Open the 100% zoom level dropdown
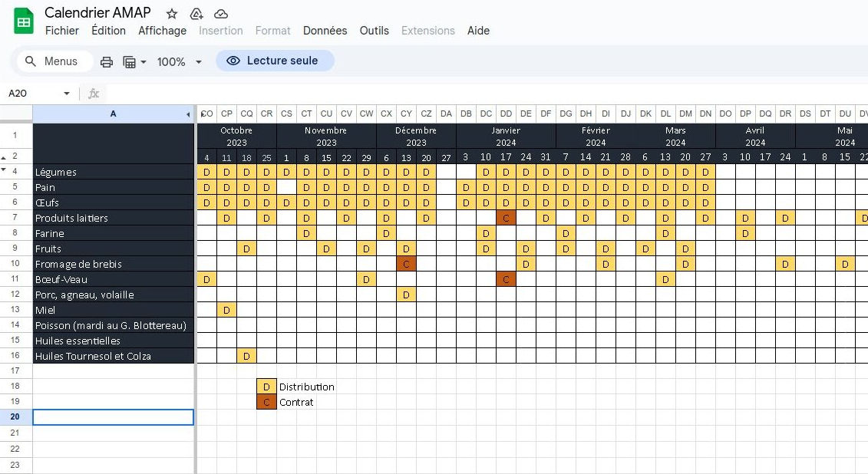 coord(178,61)
